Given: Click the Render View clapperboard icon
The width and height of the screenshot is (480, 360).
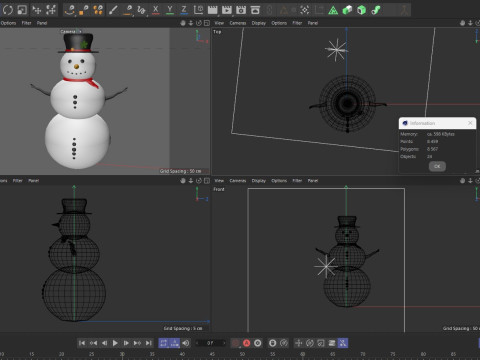Looking at the screenshot, I should click(x=212, y=10).
